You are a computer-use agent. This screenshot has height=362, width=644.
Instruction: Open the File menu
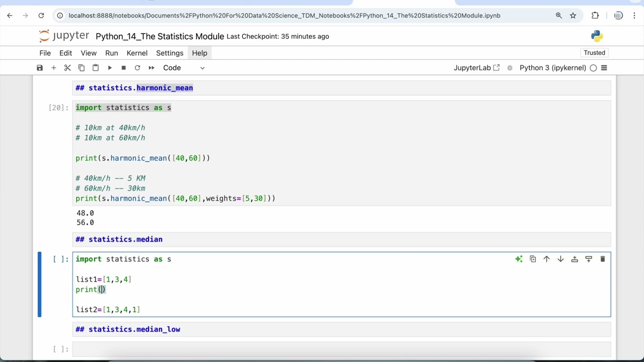45,53
